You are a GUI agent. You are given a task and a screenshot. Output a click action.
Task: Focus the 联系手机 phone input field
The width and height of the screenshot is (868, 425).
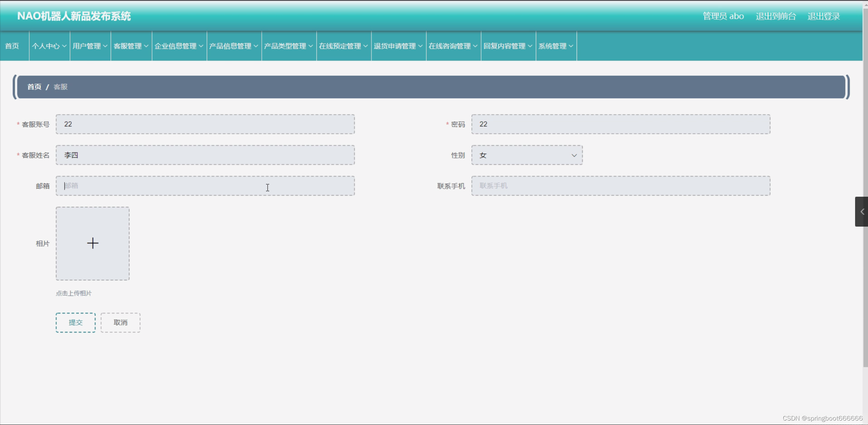620,186
